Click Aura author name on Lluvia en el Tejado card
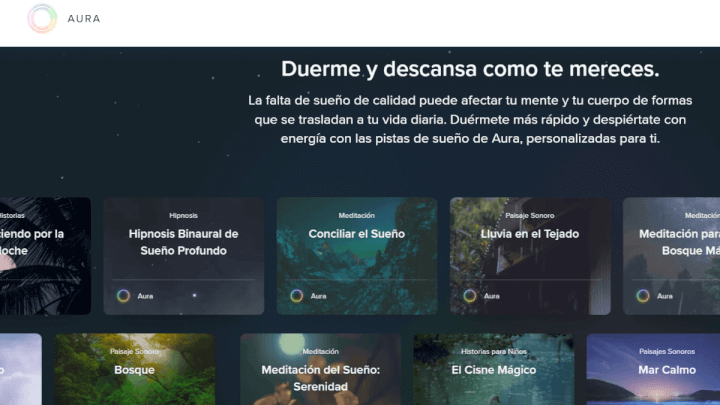Image resolution: width=720 pixels, height=405 pixels. click(491, 296)
